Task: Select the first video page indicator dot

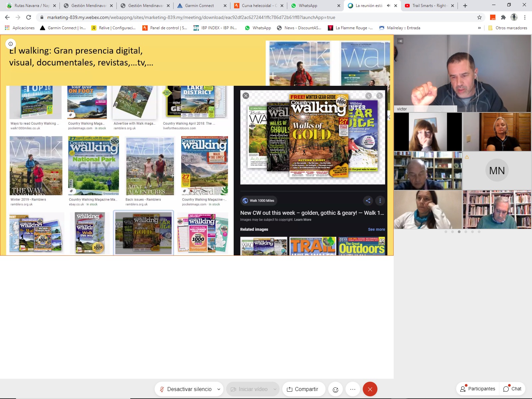Action: (446, 232)
